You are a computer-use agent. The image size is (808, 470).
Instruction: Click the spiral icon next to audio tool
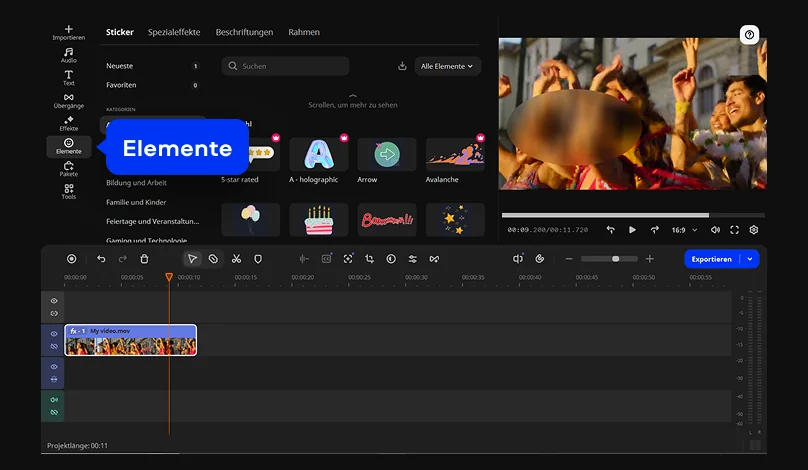[540, 259]
